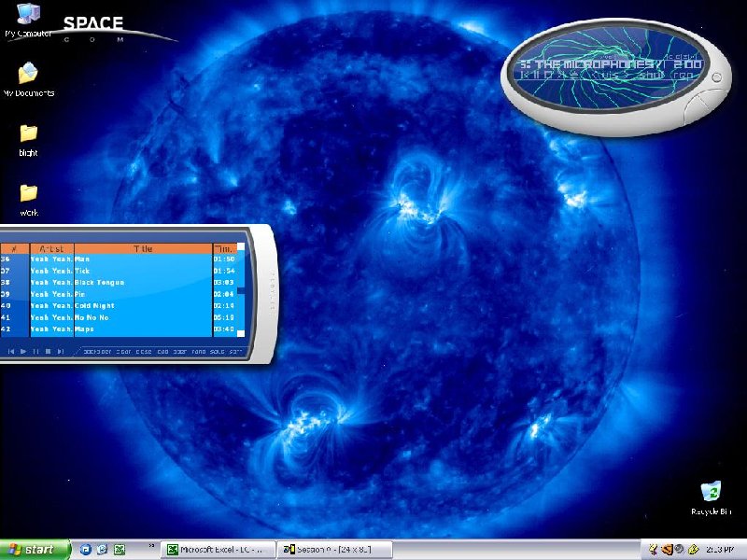Click the song time 2:00 on oval player
The height and width of the screenshot is (560, 747).
[687, 64]
